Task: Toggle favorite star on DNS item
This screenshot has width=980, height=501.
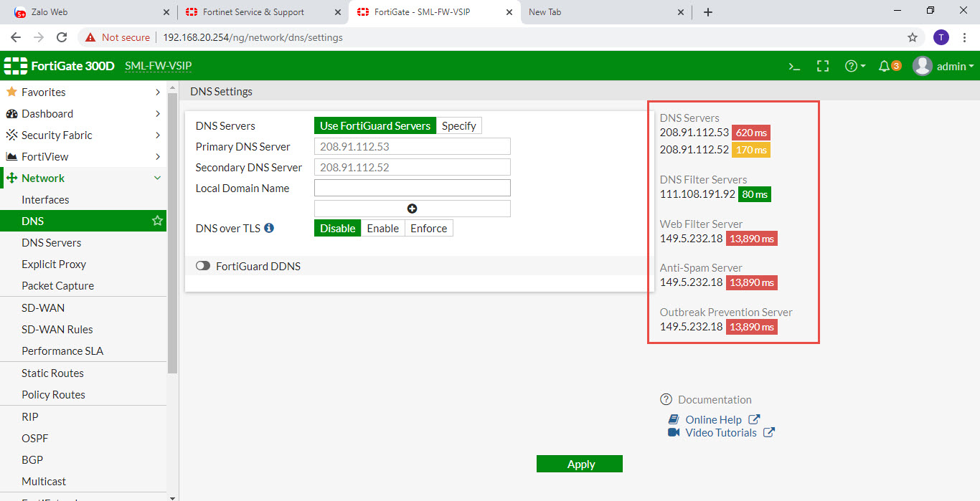Action: (158, 221)
